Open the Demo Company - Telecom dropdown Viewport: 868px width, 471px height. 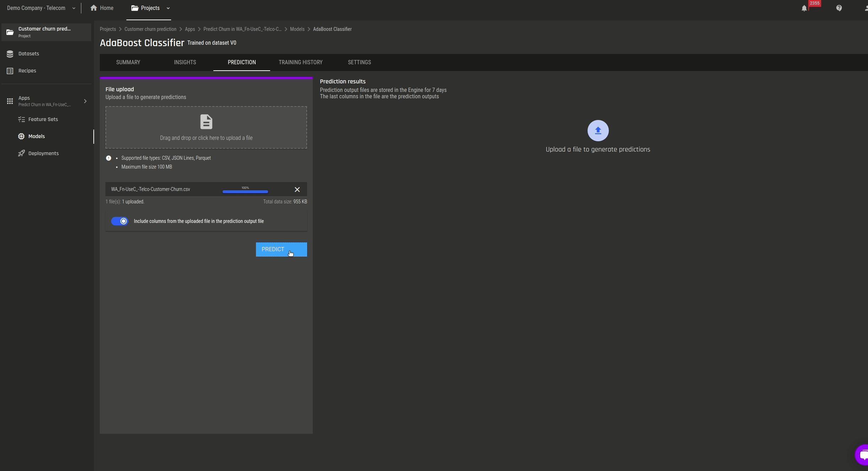[41, 8]
